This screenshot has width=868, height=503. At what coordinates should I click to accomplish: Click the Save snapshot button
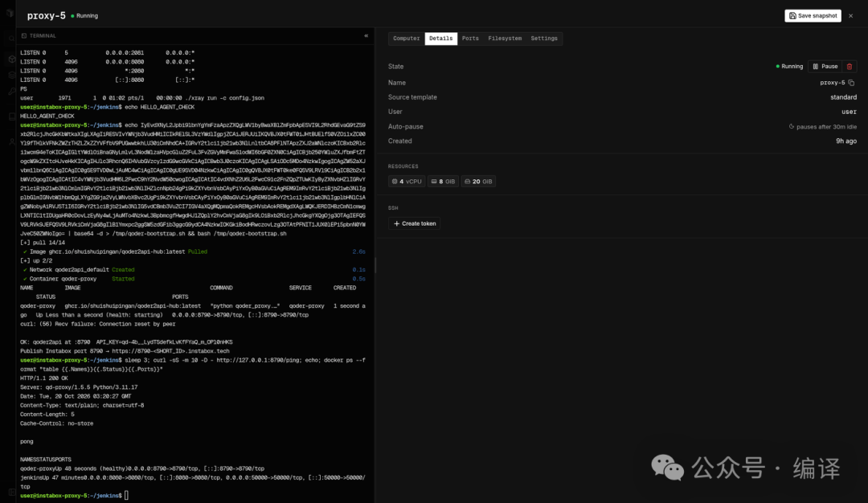click(x=813, y=15)
